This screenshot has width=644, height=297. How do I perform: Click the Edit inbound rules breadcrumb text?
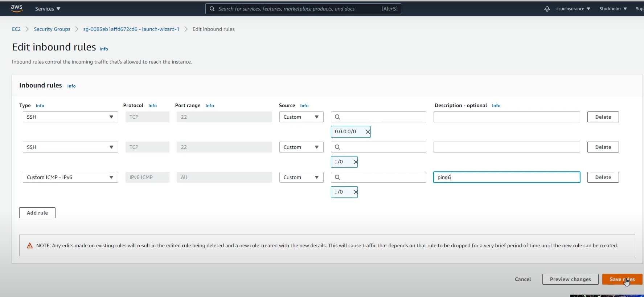pyautogui.click(x=213, y=29)
